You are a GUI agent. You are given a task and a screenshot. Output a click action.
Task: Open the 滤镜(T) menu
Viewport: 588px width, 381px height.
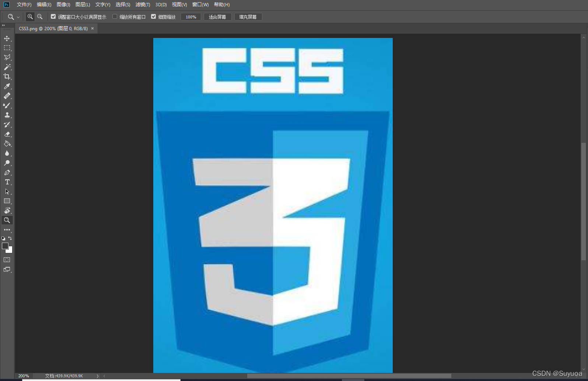click(x=143, y=4)
